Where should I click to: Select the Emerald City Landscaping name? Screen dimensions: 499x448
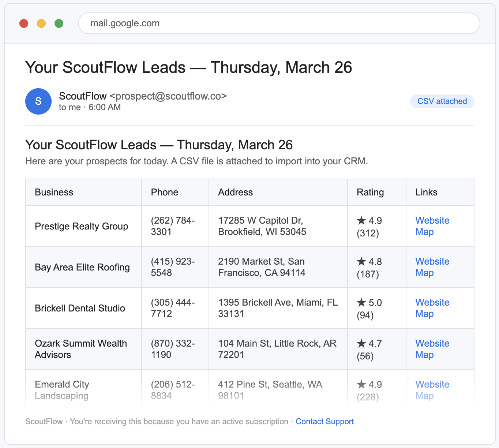pos(62,390)
